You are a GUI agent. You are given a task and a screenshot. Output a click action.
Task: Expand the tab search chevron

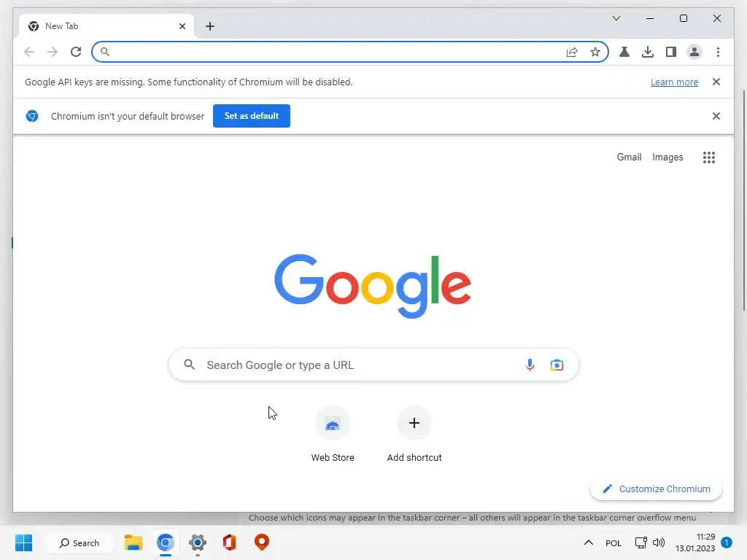(616, 18)
